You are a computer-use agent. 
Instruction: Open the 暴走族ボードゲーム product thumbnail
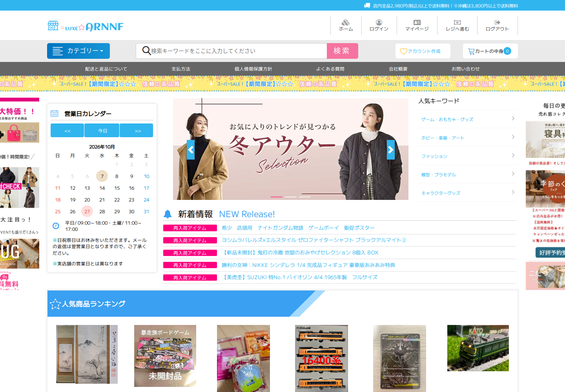coord(165,356)
